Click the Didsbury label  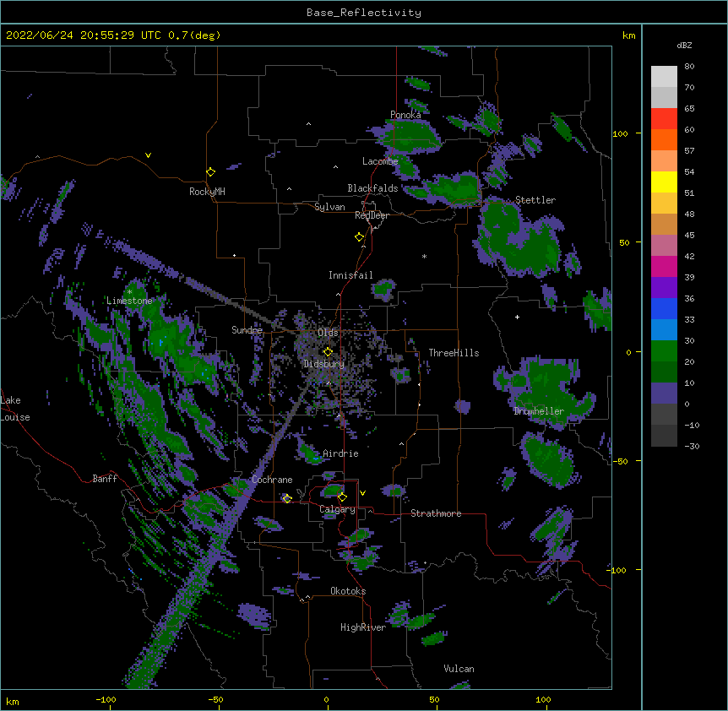pyautogui.click(x=324, y=364)
